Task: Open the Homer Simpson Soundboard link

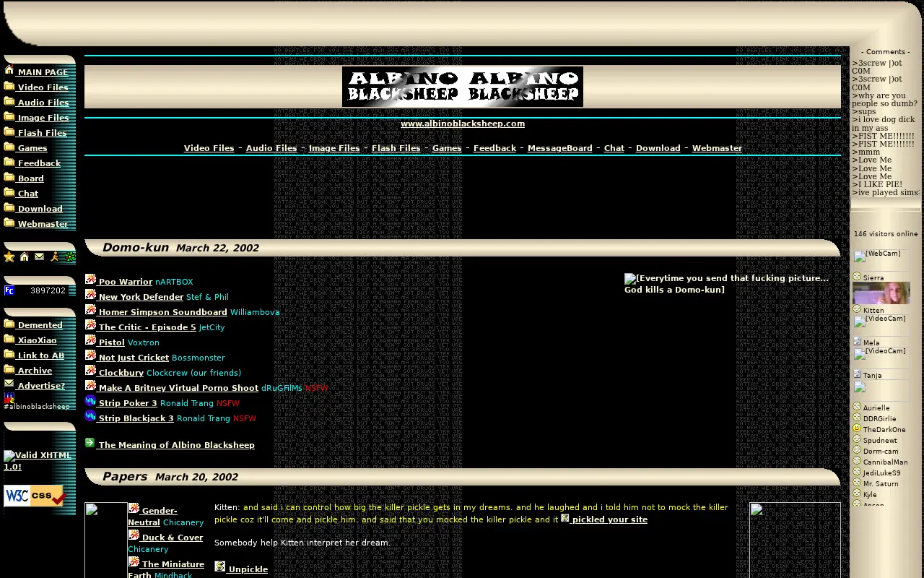Action: point(162,312)
